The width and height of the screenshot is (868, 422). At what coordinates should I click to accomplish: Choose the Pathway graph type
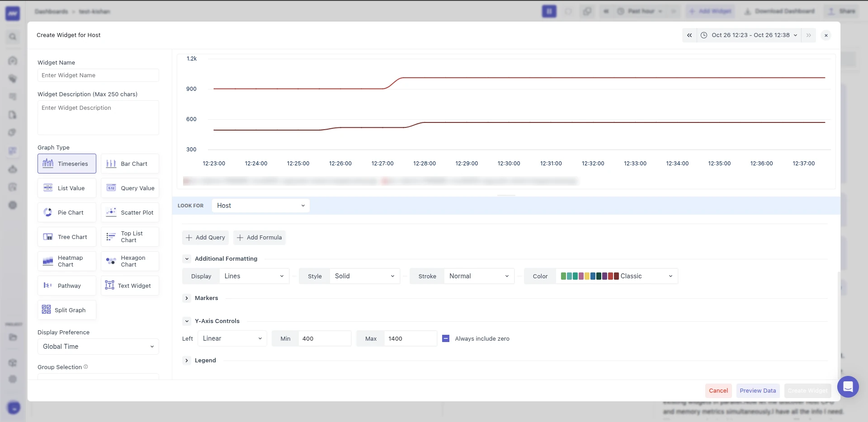[x=67, y=286]
